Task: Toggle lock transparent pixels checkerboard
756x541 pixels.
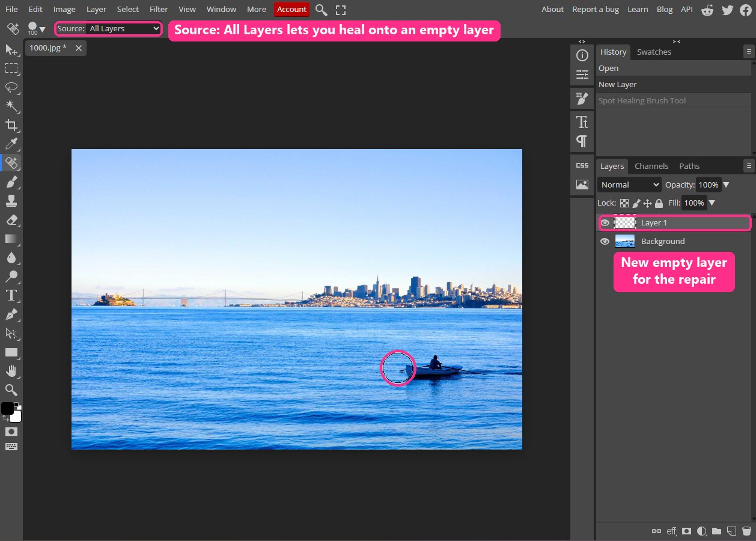Action: tap(624, 203)
